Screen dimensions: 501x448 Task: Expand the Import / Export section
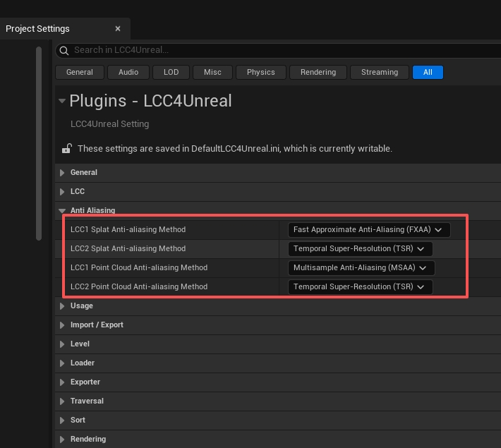[62, 325]
